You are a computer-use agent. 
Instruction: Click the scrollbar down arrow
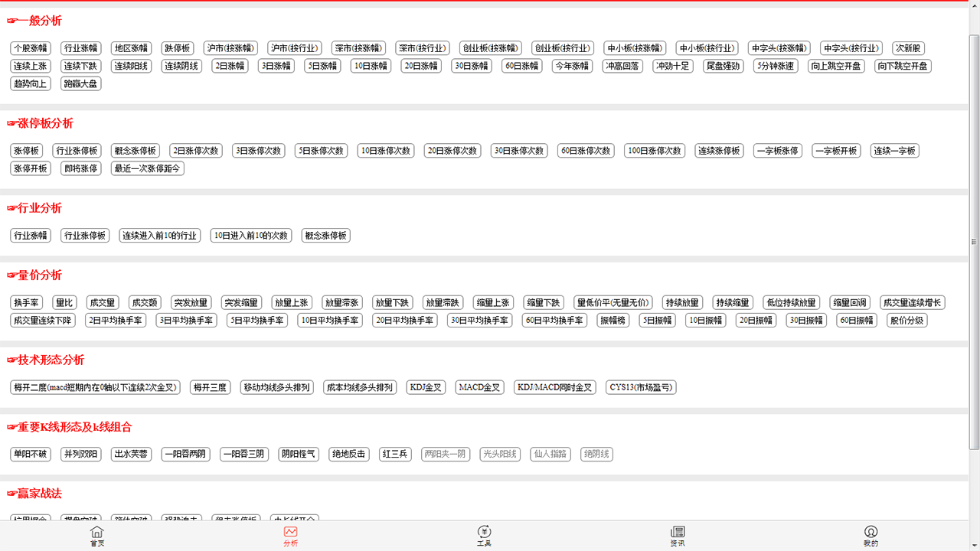click(x=974, y=545)
